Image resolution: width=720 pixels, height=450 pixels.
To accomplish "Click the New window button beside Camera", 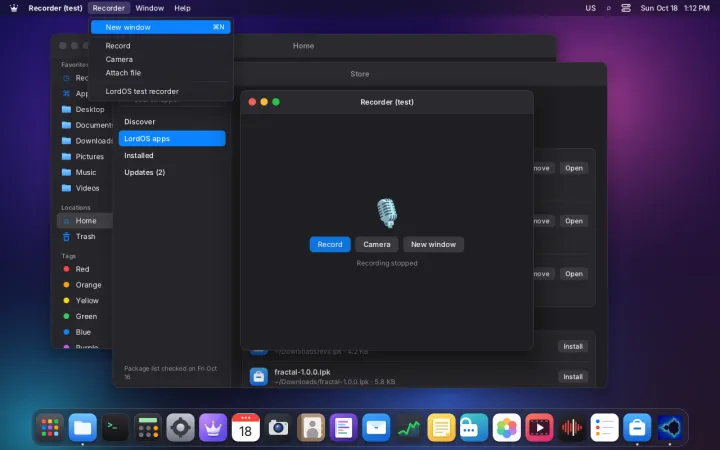I will tap(433, 244).
